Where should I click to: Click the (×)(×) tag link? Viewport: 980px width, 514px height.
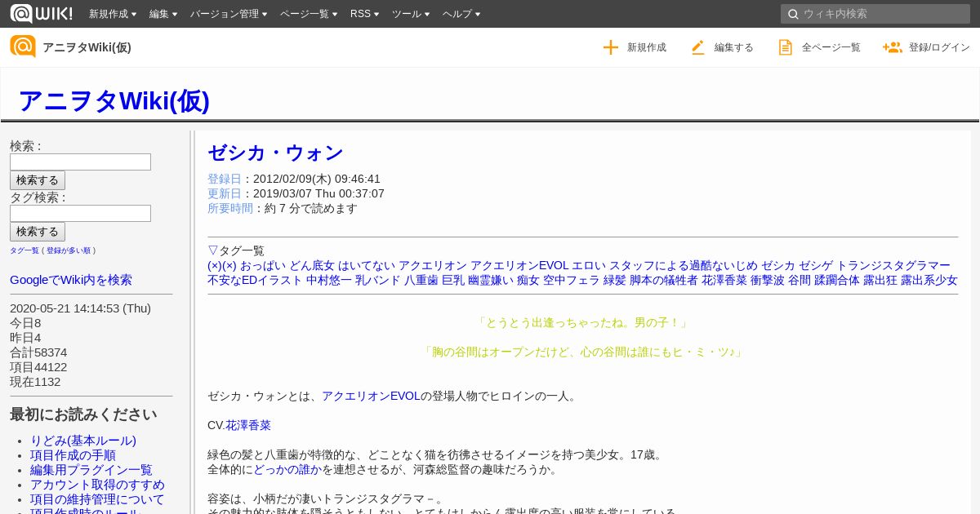(x=221, y=265)
